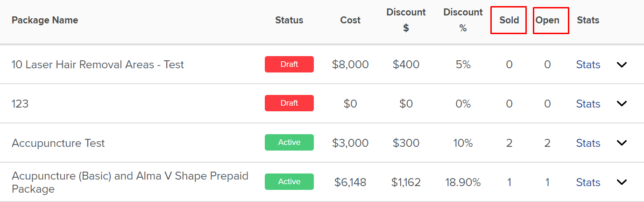Open Stats link for package 123
This screenshot has height=202, width=644.
click(x=588, y=104)
